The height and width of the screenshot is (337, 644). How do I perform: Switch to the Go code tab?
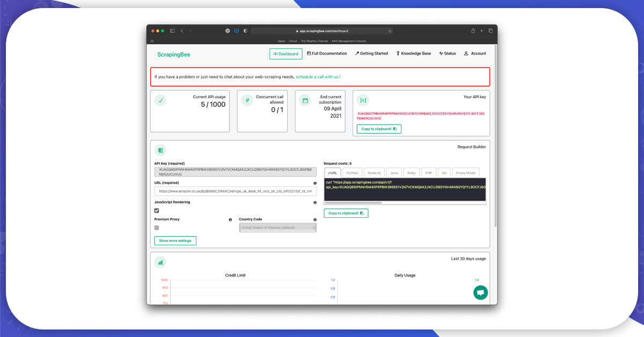pos(444,173)
